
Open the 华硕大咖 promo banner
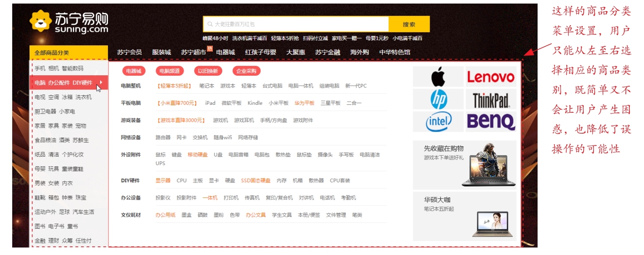click(x=464, y=216)
